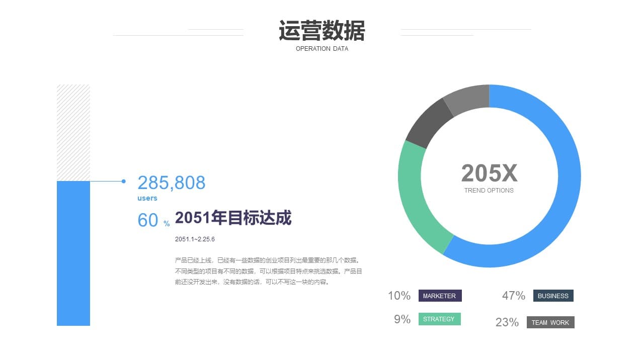This screenshot has height=362, width=644.
Task: Click the BUSINESS legend label
Action: [x=553, y=296]
